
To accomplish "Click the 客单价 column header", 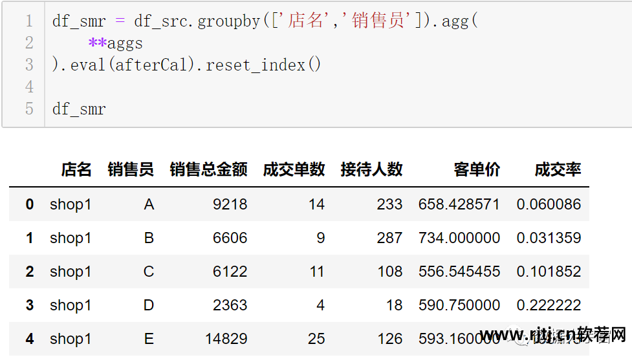I will [x=477, y=169].
